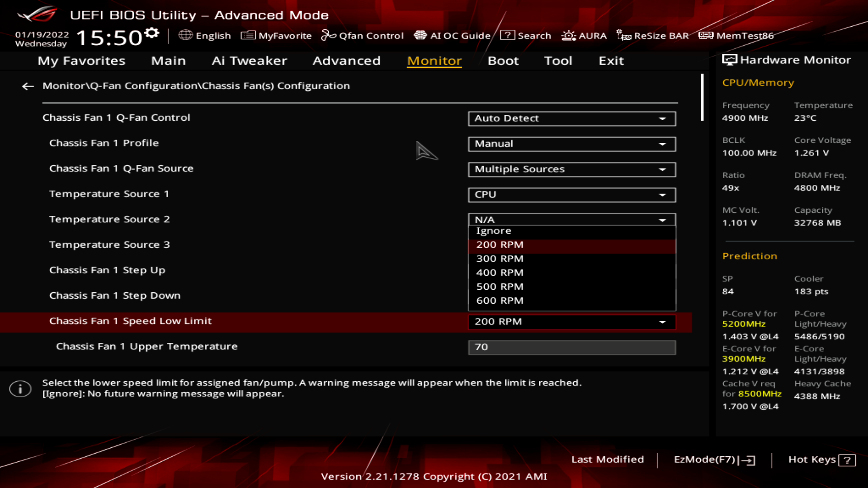The image size is (868, 488).
Task: Open Speed Low Limit 200 RPM dropdown
Action: pos(572,322)
